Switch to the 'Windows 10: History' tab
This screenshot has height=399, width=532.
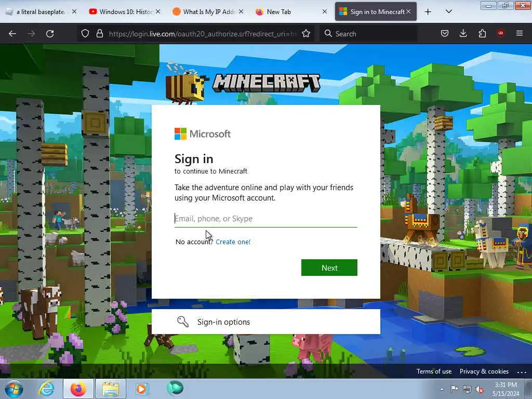tap(125, 12)
